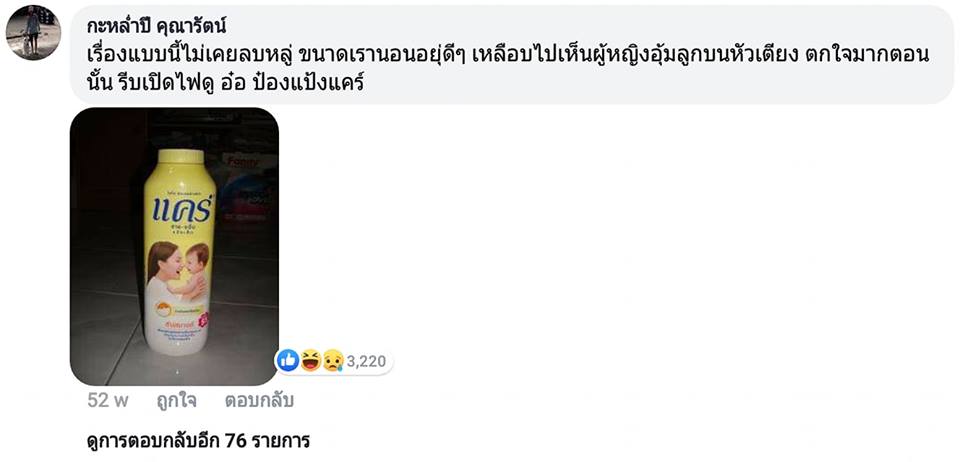Click the 52 w timestamp
This screenshot has width=960, height=462.
coord(108,401)
